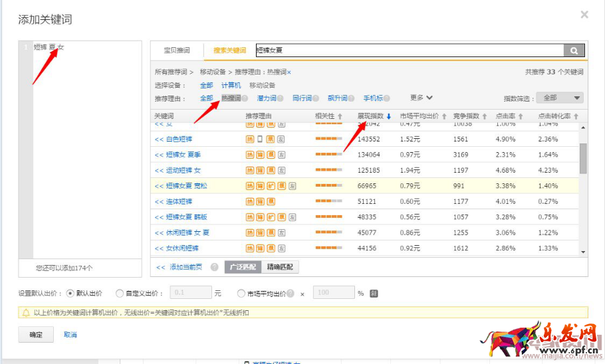Viewport: 605px width, 364px height.
Task: Click help icon next to 添加当前页
Action: click(x=215, y=267)
